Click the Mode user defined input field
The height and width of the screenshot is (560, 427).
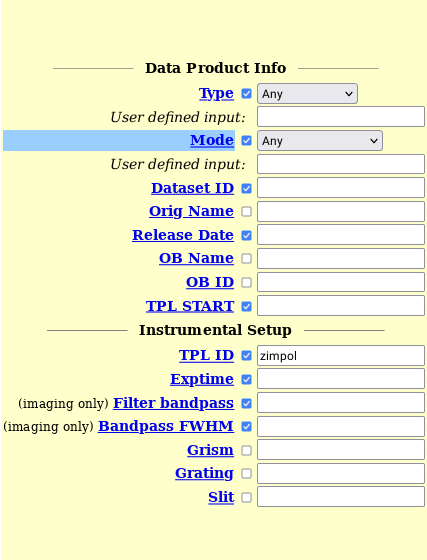click(x=341, y=164)
